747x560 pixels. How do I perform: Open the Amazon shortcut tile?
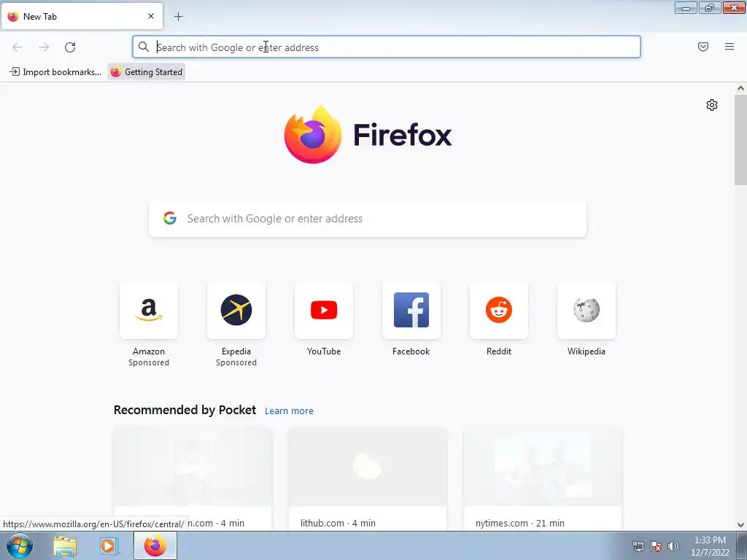point(149,311)
